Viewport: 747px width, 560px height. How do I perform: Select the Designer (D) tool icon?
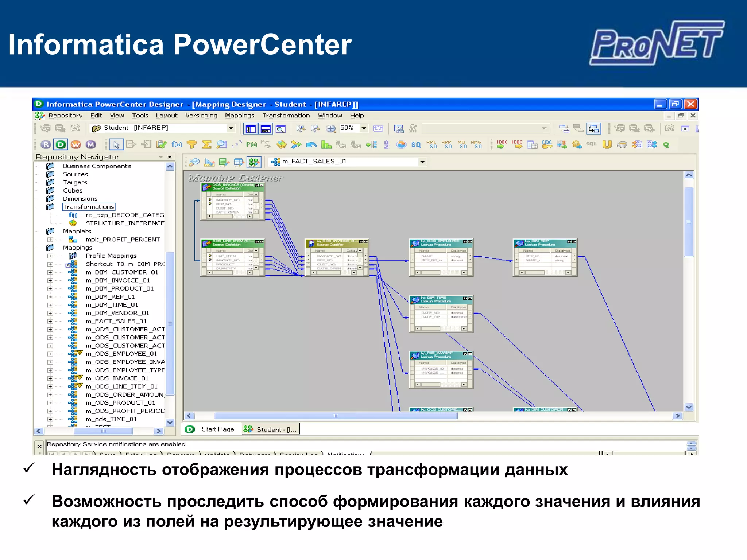click(61, 144)
